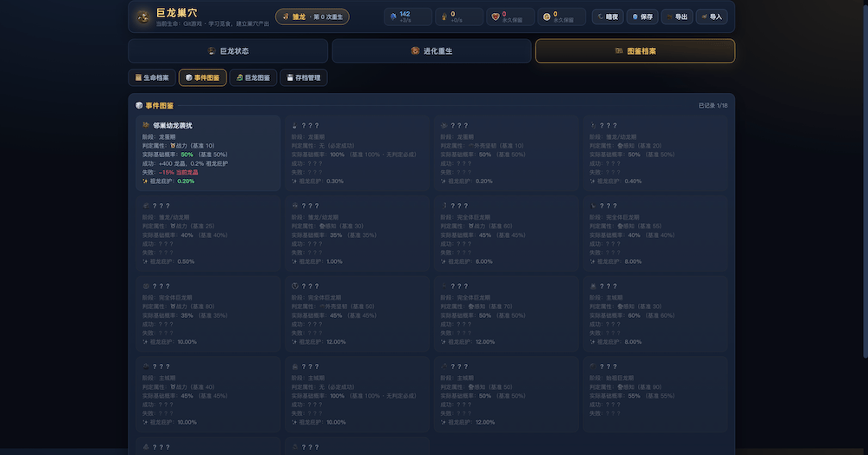Click the 巨龙巢穴 dragon nest logo icon
Image resolution: width=868 pixels, height=455 pixels.
143,17
